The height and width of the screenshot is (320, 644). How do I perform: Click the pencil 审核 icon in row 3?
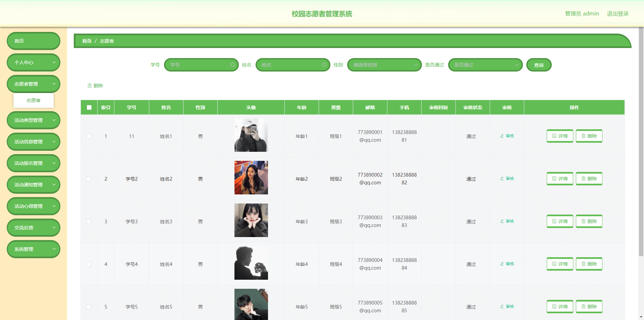(x=502, y=221)
